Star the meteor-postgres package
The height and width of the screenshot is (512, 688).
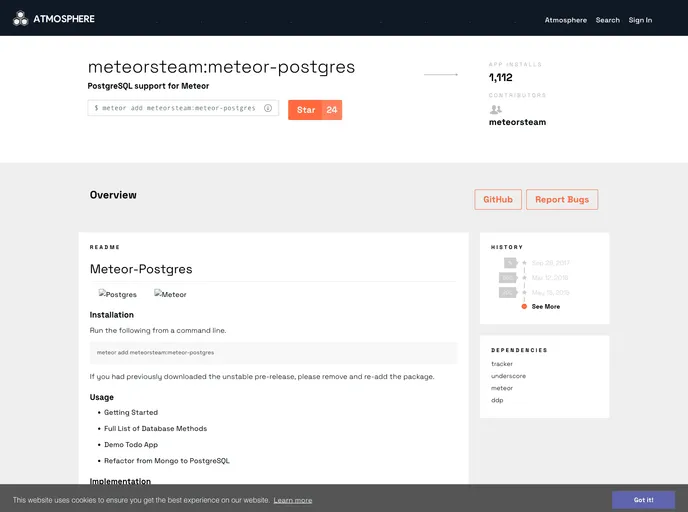[306, 110]
